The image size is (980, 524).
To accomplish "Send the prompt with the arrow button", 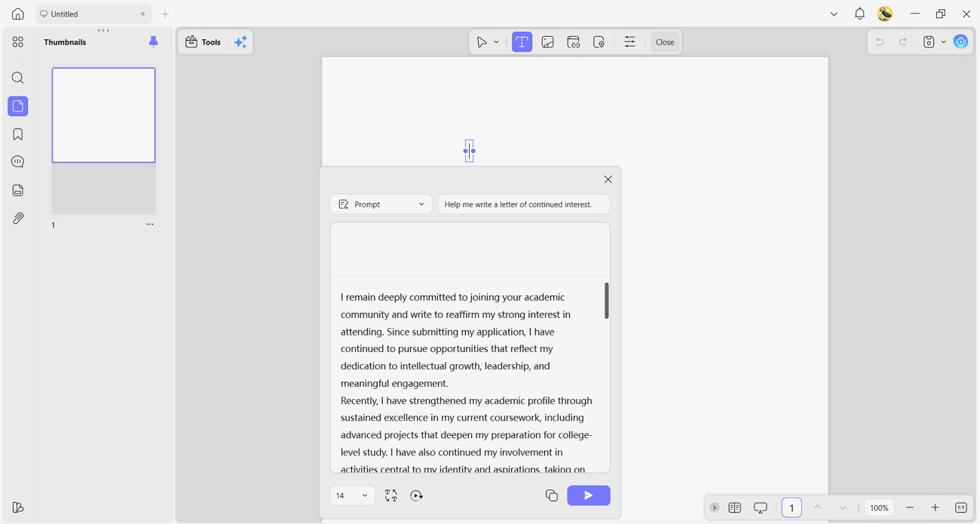I will 589,495.
